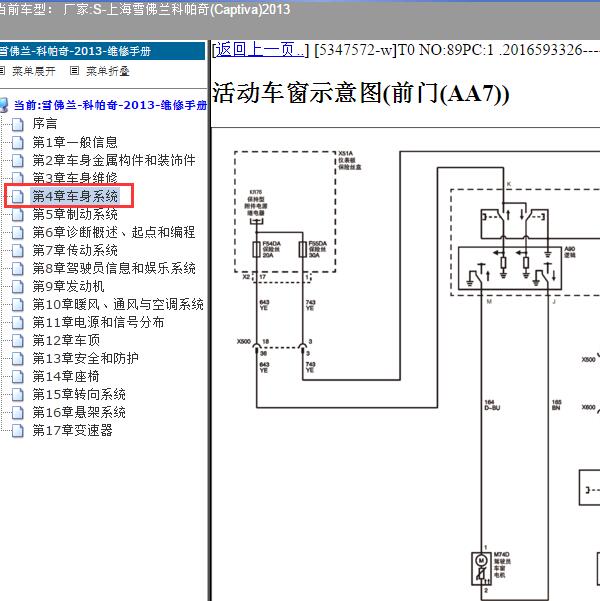Click the page icon beside 第2章车身金属构件和装饰件
600x601 pixels.
(17, 160)
